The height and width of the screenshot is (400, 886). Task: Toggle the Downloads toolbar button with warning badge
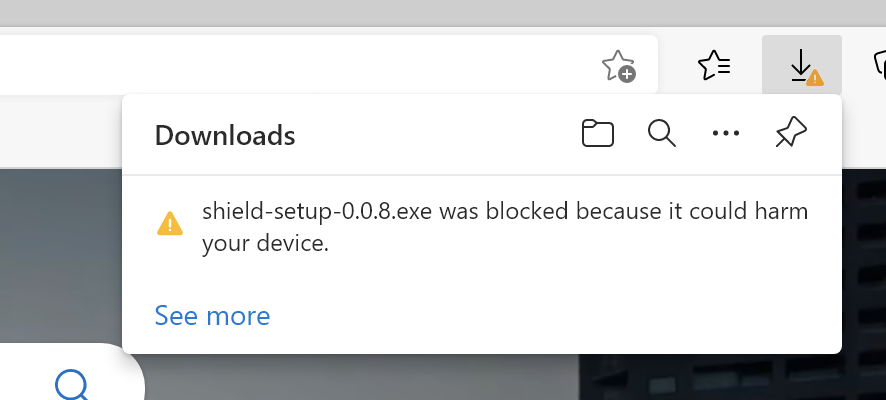(x=802, y=66)
